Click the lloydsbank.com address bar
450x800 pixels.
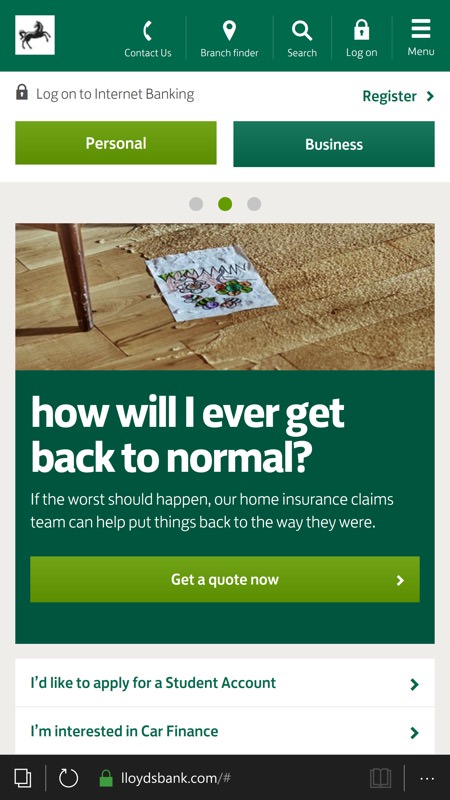point(176,778)
